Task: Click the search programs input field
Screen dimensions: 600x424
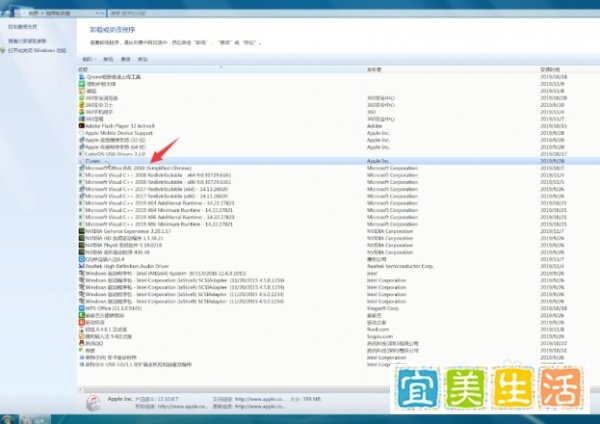Action: click(x=352, y=13)
